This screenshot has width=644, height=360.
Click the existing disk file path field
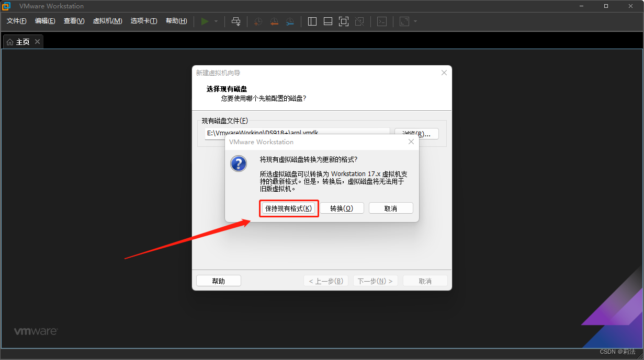tap(297, 134)
